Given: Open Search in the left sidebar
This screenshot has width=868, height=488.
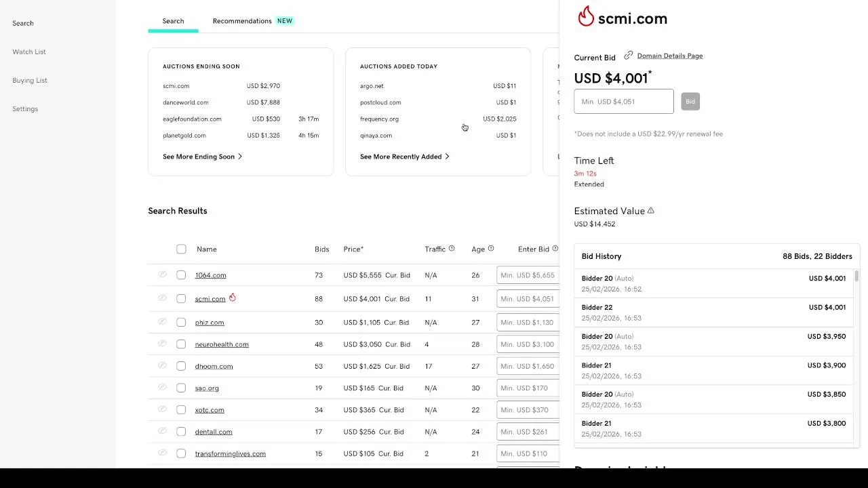Looking at the screenshot, I should coord(23,23).
